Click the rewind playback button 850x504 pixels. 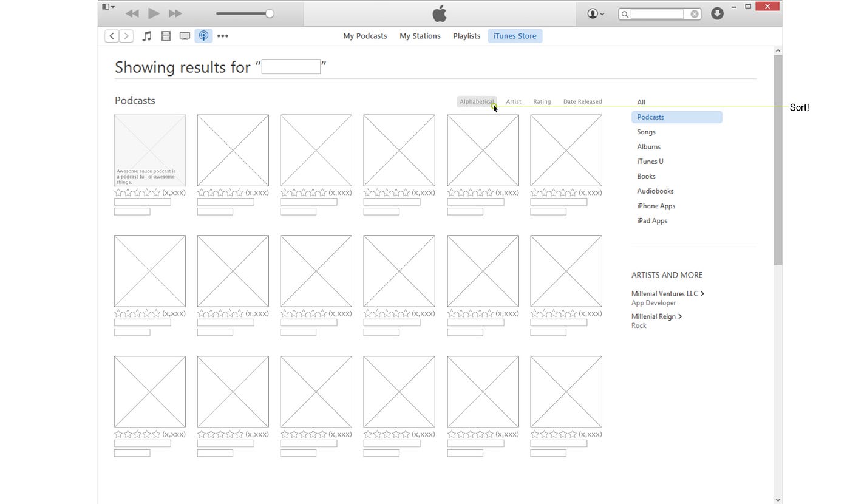click(132, 13)
